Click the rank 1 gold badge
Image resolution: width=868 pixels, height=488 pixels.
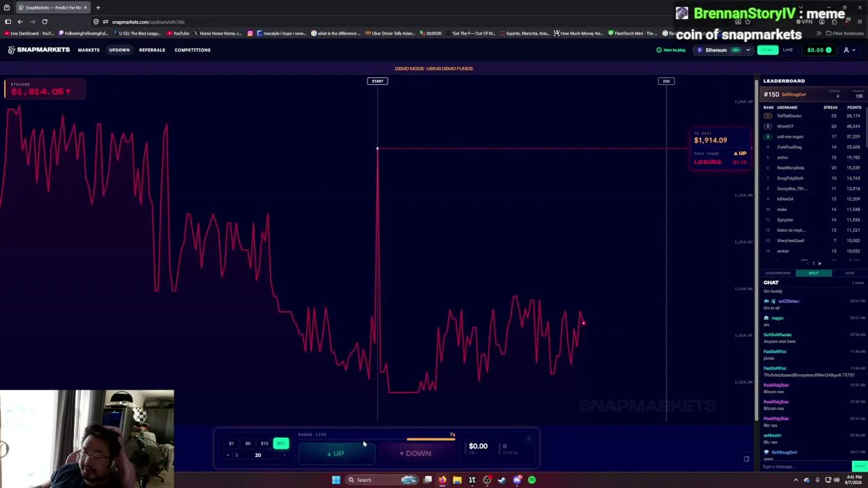[x=768, y=116]
